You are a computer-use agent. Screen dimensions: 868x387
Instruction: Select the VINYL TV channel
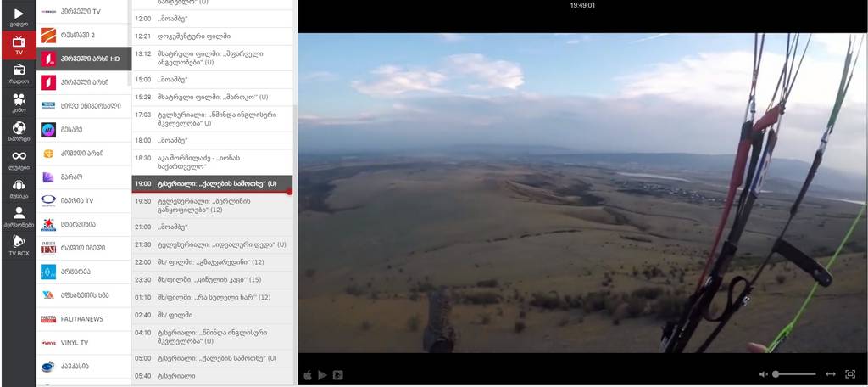[84, 343]
